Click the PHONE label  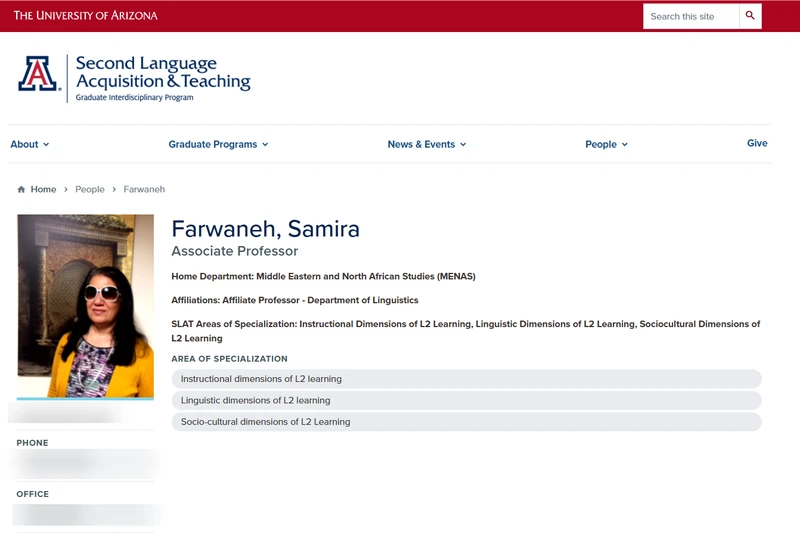point(32,443)
